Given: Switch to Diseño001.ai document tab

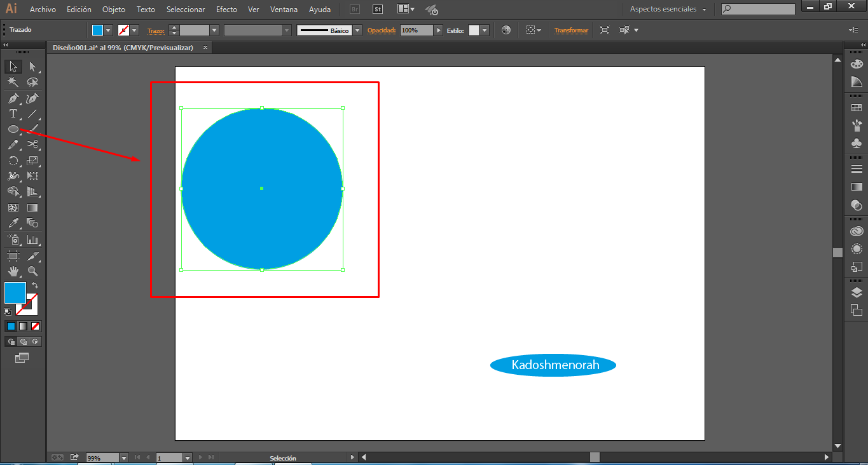Looking at the screenshot, I should pos(123,48).
